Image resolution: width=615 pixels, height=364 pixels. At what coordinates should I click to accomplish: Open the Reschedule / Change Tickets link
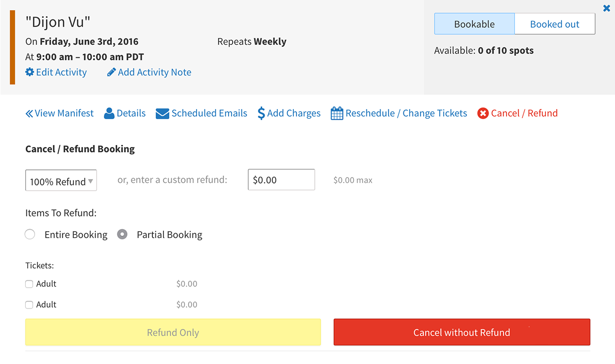406,113
